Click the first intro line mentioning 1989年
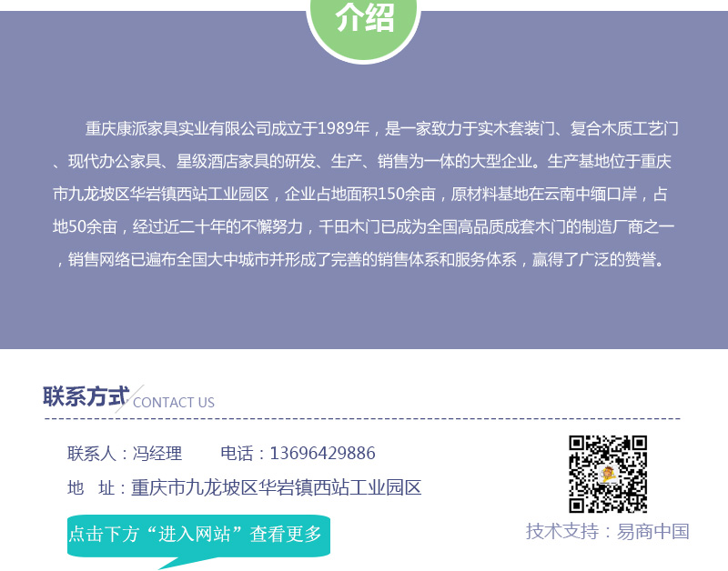 [x=381, y=128]
